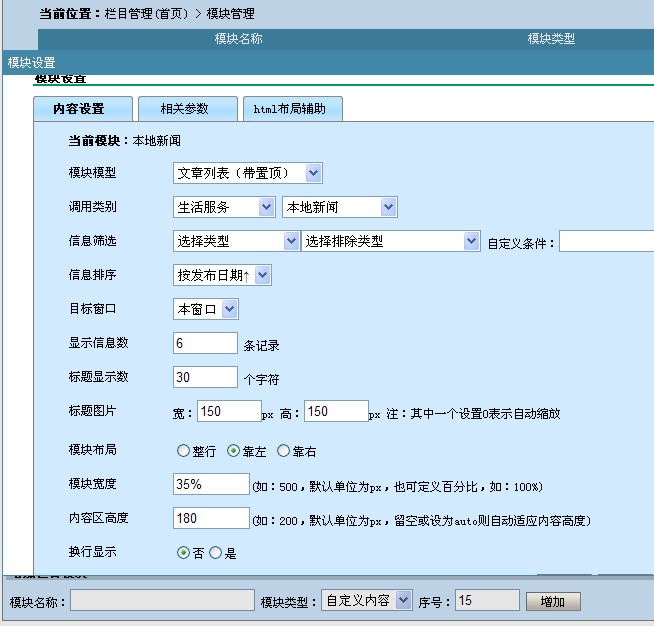The image size is (654, 626).
Task: Select the 靠右 layout radio button
Action: point(283,451)
